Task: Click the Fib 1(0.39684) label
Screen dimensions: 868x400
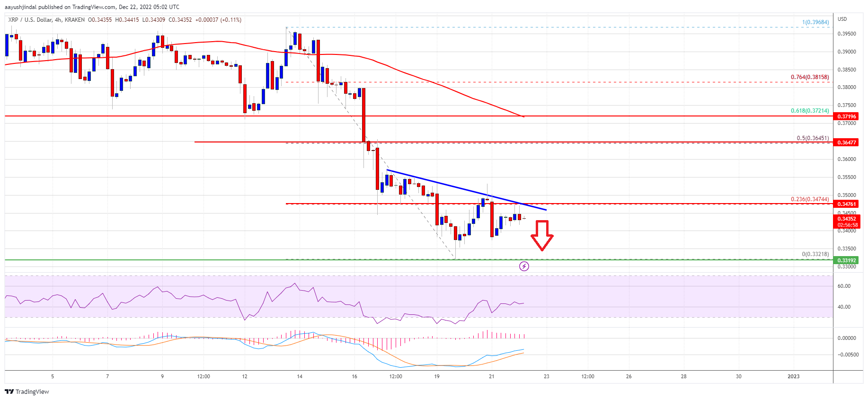Action: [x=815, y=22]
